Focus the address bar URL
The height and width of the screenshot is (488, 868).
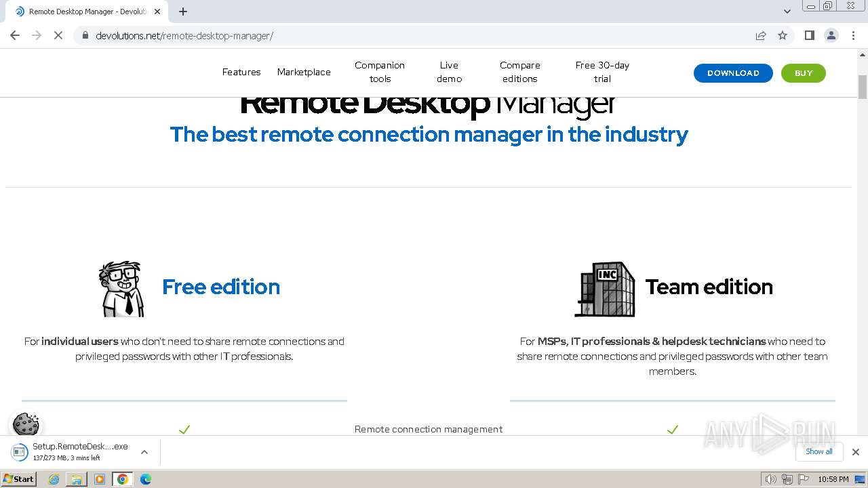pos(184,35)
